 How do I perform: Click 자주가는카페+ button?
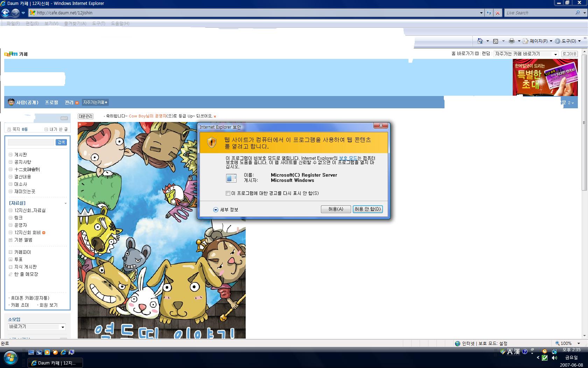pos(95,102)
